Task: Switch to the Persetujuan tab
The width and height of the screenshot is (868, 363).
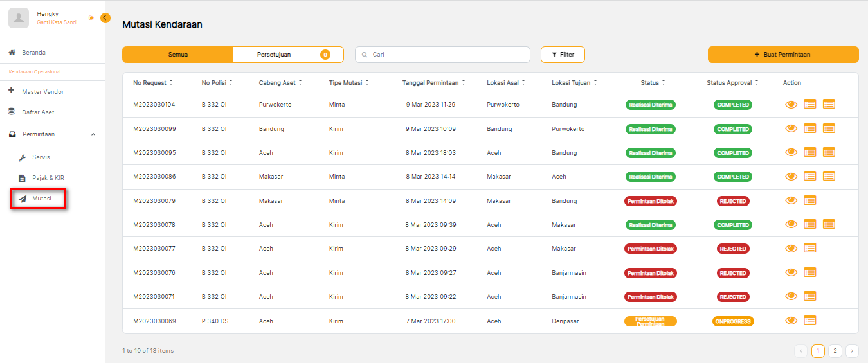Action: [x=288, y=55]
